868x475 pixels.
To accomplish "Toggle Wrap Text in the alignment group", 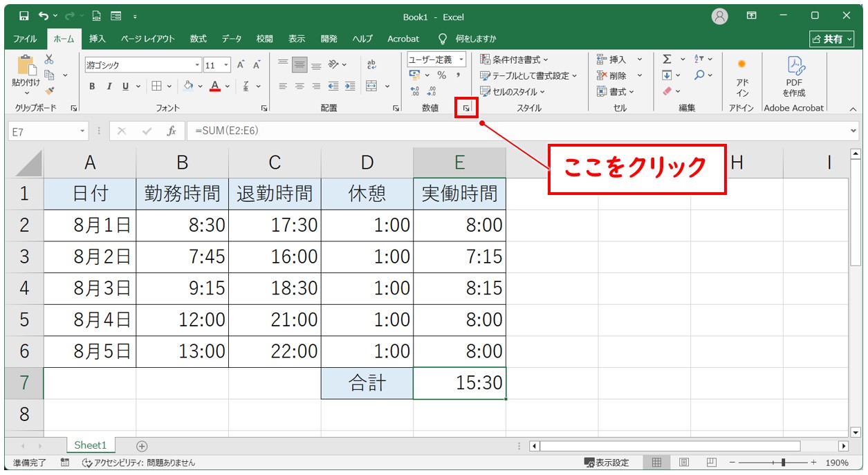I will click(x=371, y=65).
